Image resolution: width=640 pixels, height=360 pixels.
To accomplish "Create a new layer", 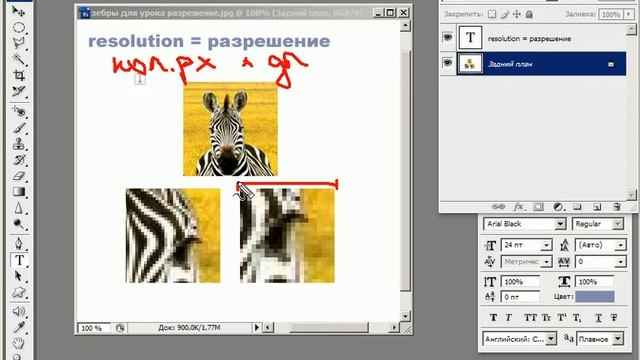I will (597, 207).
